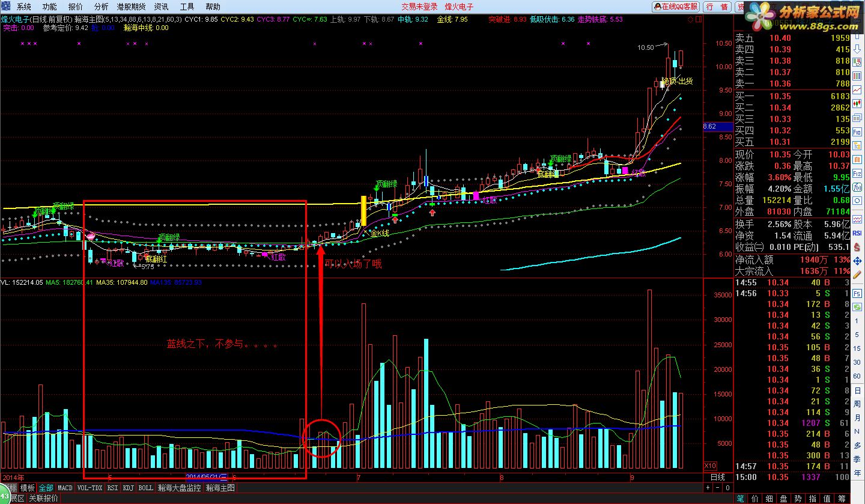
Task: Switch to 60-minute period in sidebar
Action: (x=857, y=376)
